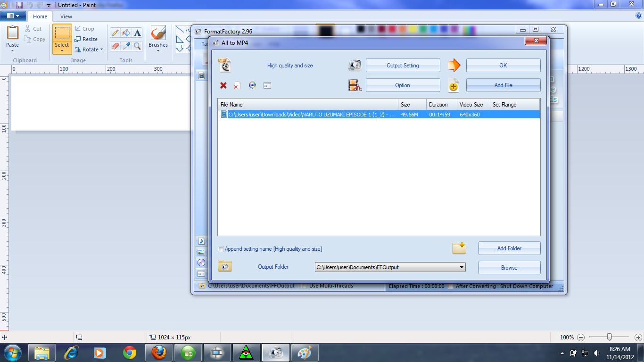Click the output folder icon in dialog

pos(225,267)
